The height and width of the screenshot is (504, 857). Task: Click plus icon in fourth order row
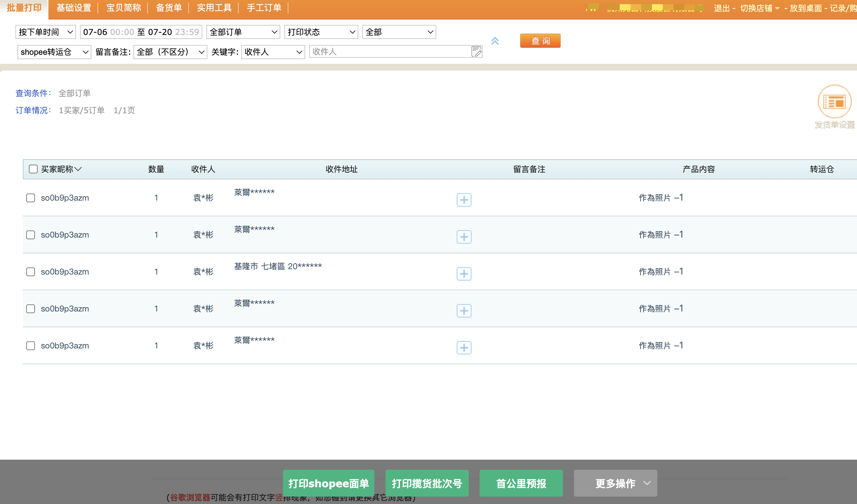464,311
